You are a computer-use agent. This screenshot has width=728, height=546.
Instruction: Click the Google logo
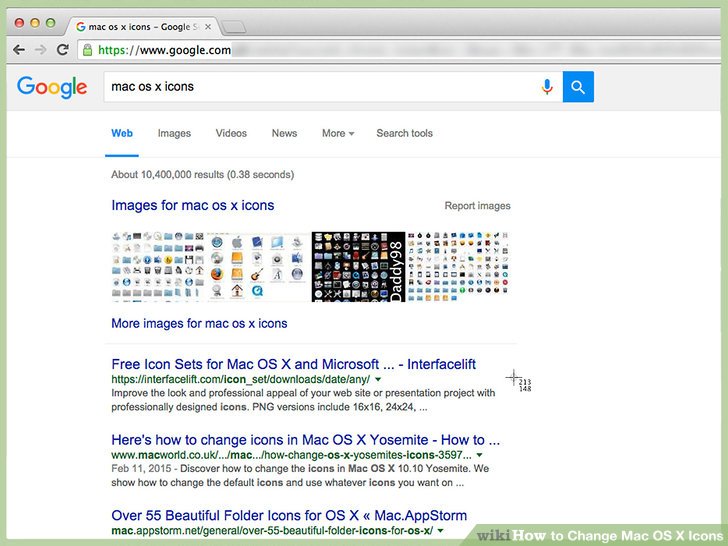(52, 87)
